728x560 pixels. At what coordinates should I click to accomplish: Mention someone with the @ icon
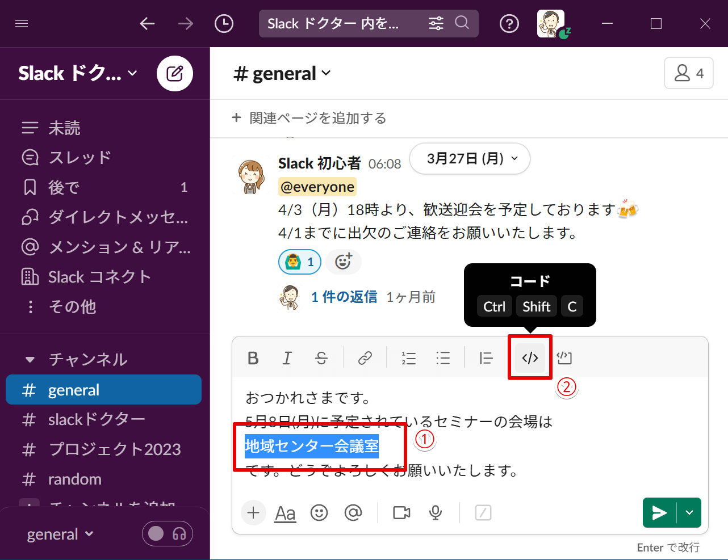(x=353, y=512)
